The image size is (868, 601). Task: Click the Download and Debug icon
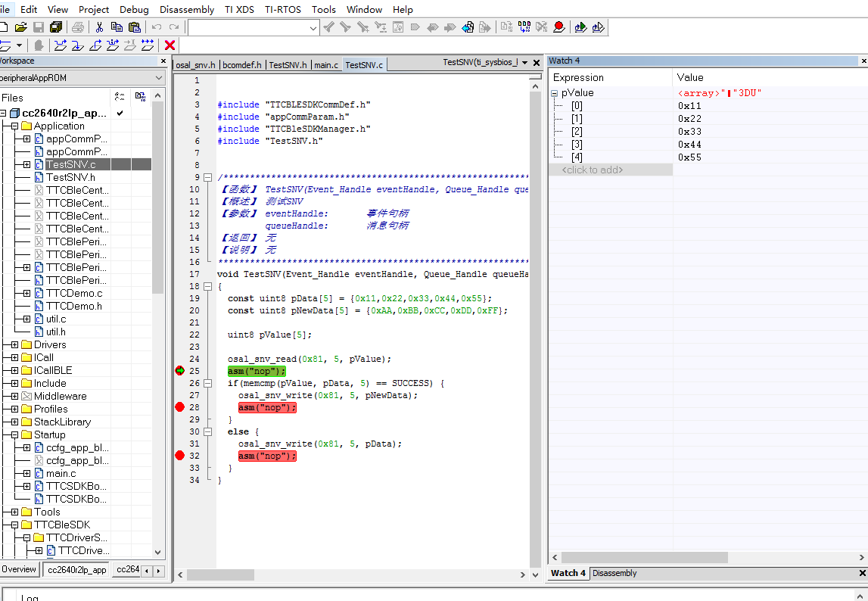580,27
